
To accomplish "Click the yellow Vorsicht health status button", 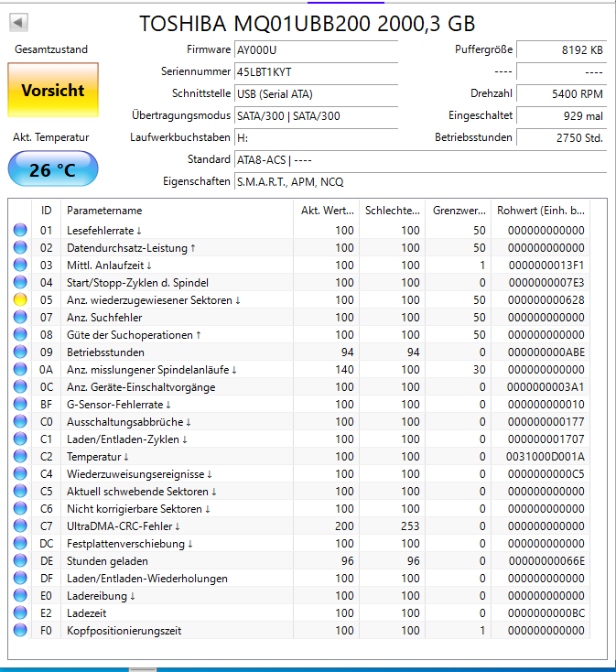I will pyautogui.click(x=53, y=90).
